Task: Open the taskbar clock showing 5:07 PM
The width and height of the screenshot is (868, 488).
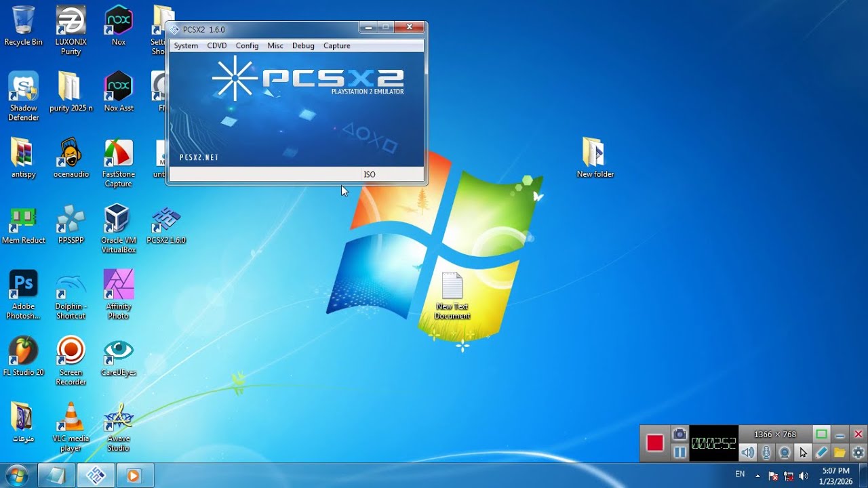Action: coord(835,476)
